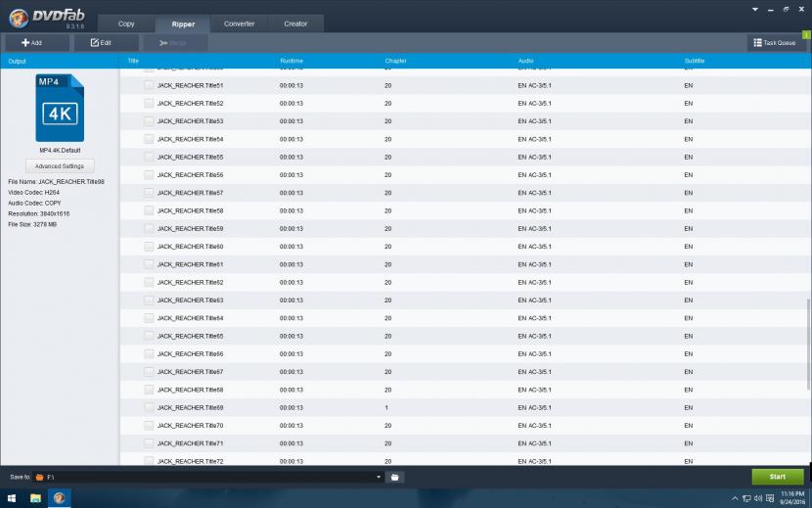Click the title list vertical scrollbar
This screenshot has height=508, width=812.
808,345
